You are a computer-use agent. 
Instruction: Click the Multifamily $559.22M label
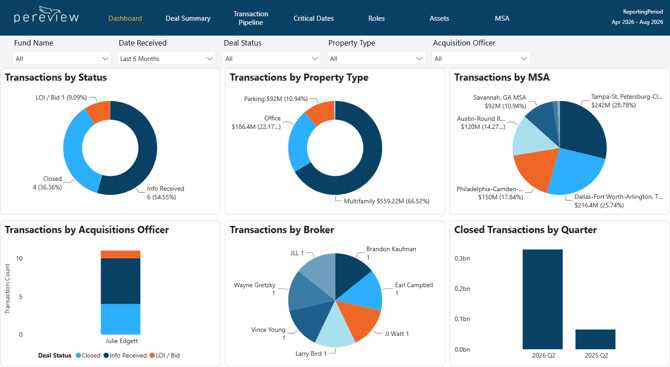click(x=386, y=201)
